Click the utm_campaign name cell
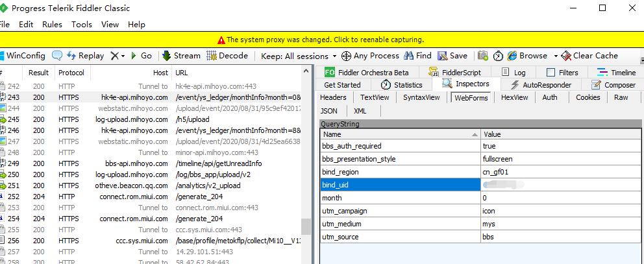This screenshot has width=644, height=264. pos(401,211)
